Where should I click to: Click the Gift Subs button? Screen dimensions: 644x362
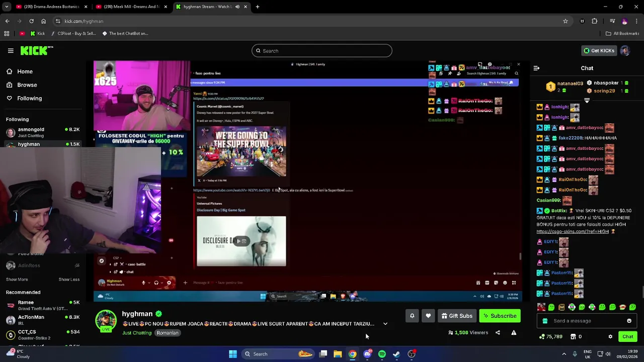457,316
